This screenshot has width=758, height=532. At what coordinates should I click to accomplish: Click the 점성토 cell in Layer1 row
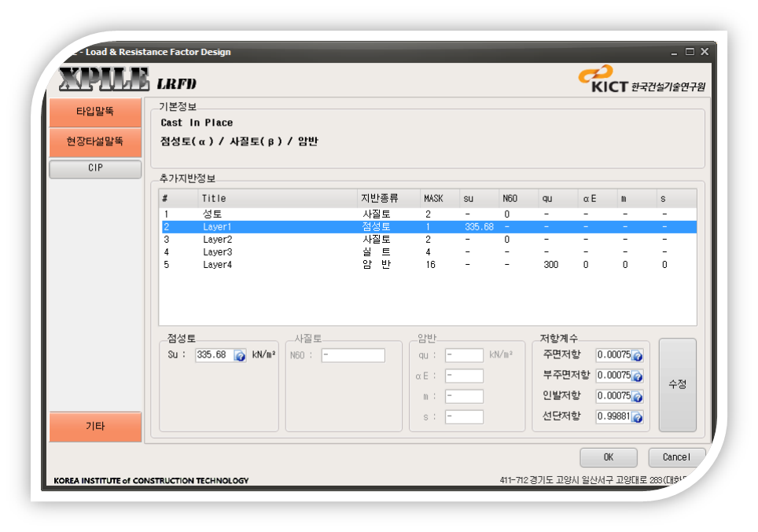(376, 226)
